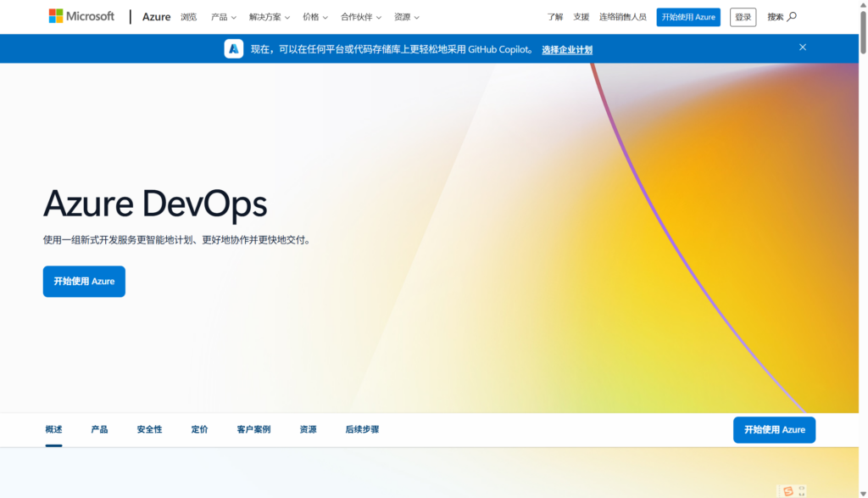
Task: Expand the 产品 dropdown menu
Action: click(x=224, y=17)
